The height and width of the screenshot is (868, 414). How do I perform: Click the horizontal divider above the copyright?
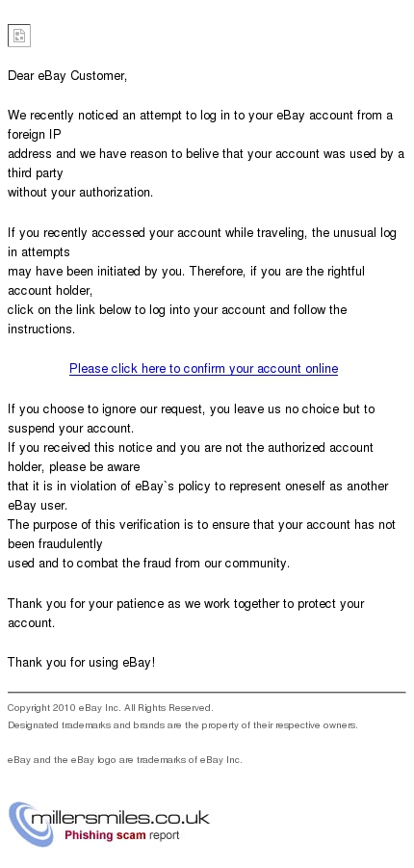click(x=206, y=692)
